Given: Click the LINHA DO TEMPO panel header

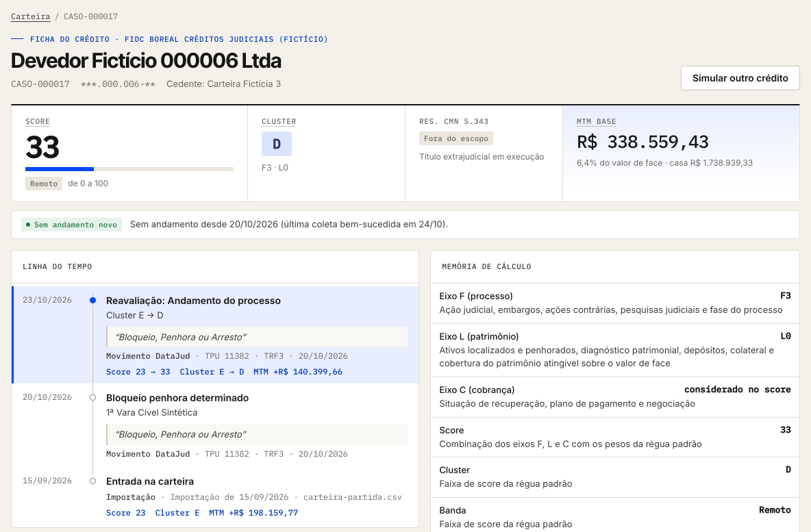Looking at the screenshot, I should [x=58, y=267].
